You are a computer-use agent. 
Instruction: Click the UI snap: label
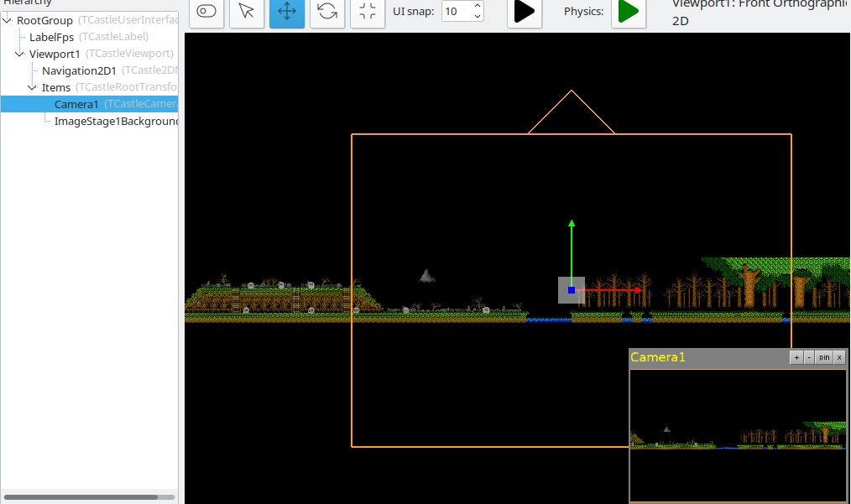tap(414, 12)
